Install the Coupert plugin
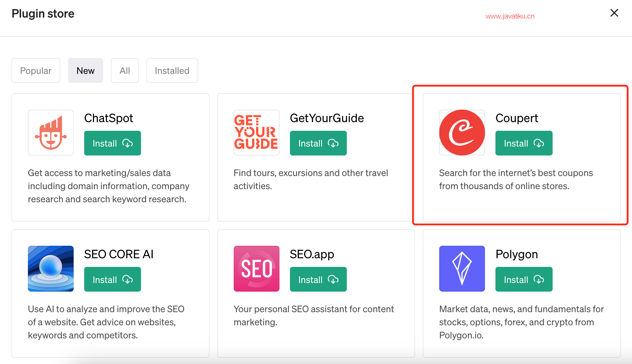 (x=524, y=143)
